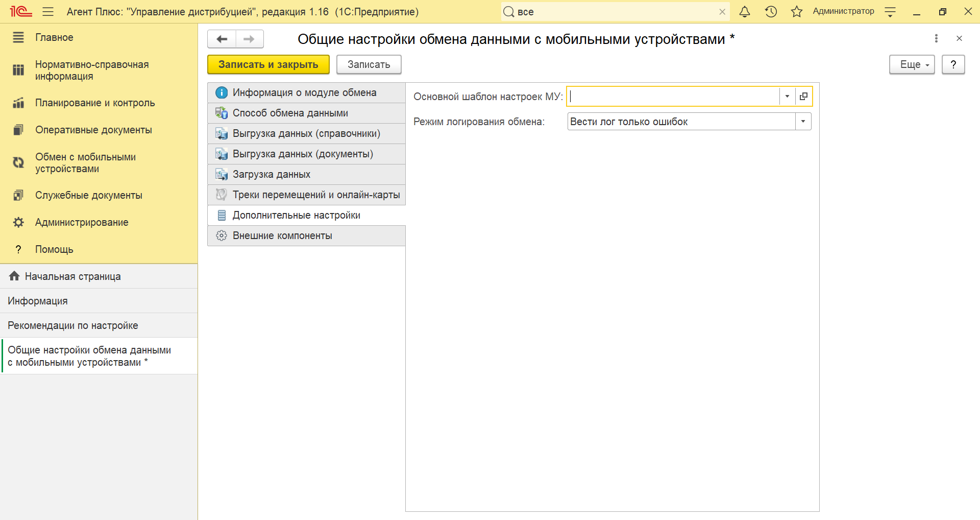Expand the Основной шаблон настроек МУ dropdown
The width and height of the screenshot is (980, 520).
click(x=787, y=97)
